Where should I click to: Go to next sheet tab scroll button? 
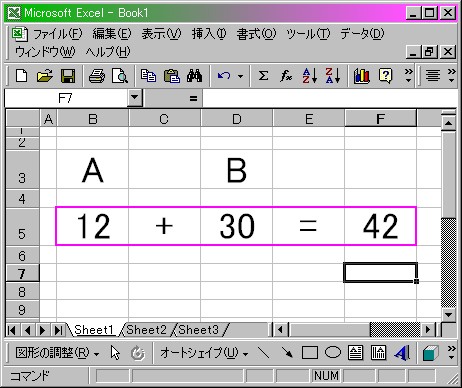click(42, 330)
